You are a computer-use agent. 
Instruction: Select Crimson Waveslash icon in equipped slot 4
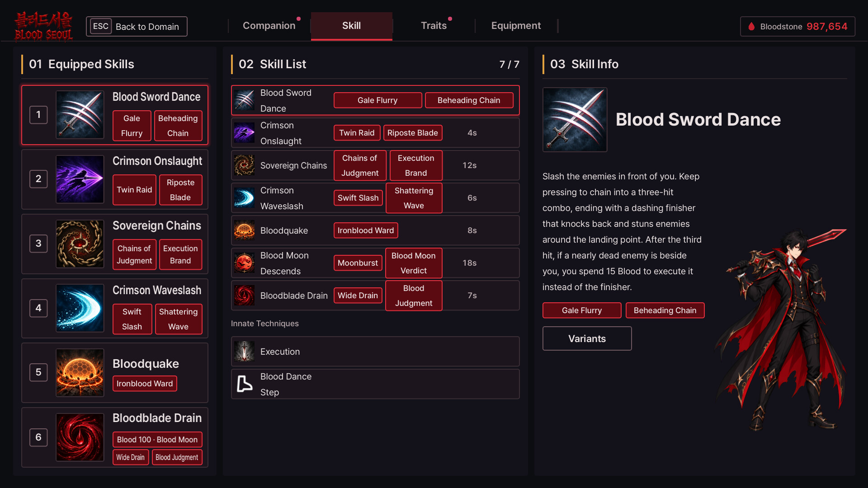(x=80, y=308)
